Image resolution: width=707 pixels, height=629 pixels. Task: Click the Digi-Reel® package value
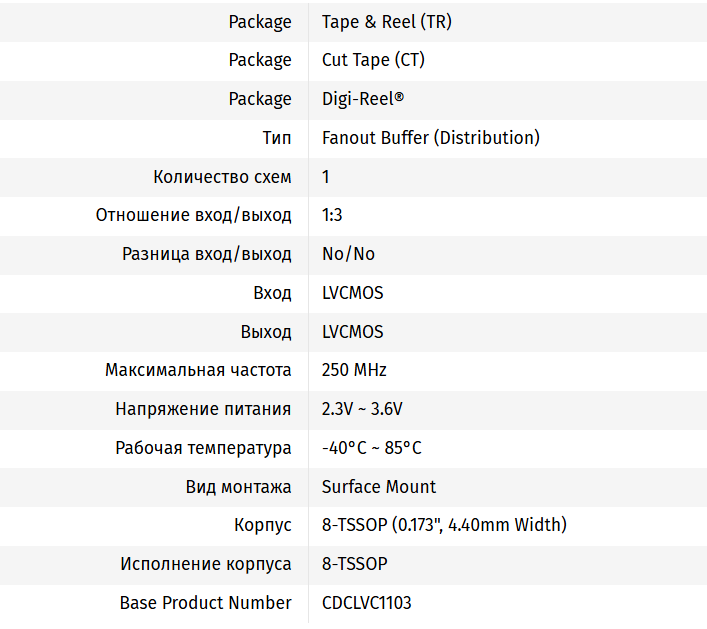click(x=363, y=99)
